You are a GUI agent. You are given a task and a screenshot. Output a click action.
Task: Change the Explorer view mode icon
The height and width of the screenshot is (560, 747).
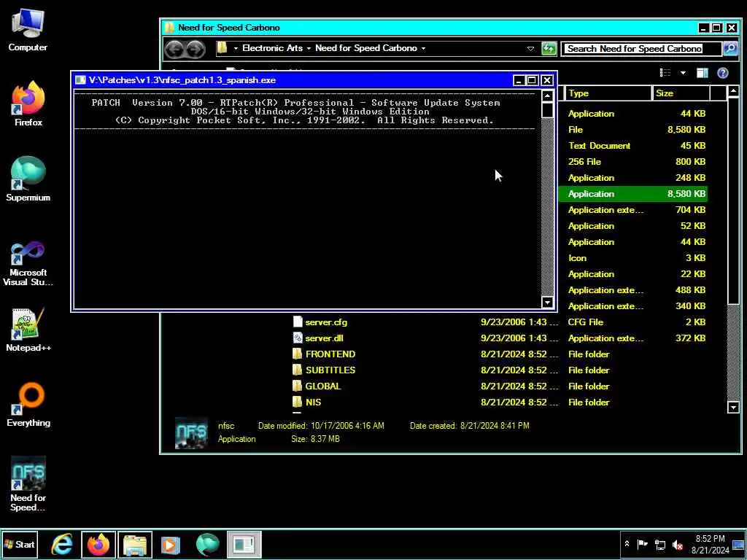coord(665,72)
